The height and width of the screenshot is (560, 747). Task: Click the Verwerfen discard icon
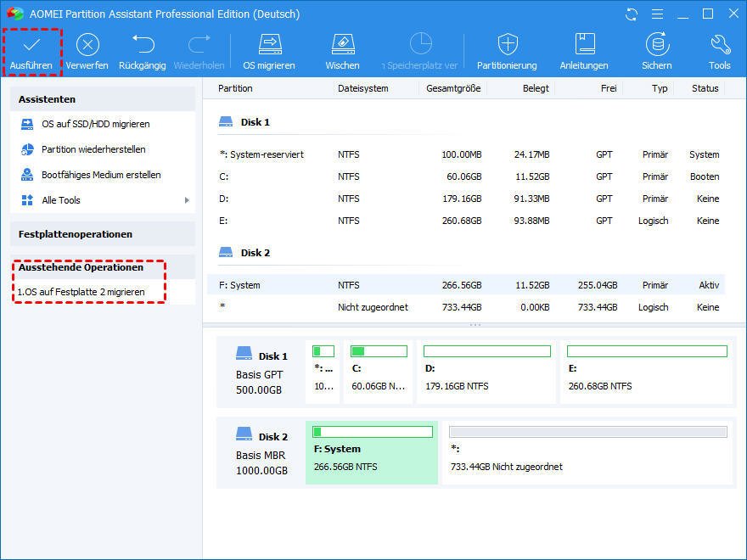click(x=87, y=45)
